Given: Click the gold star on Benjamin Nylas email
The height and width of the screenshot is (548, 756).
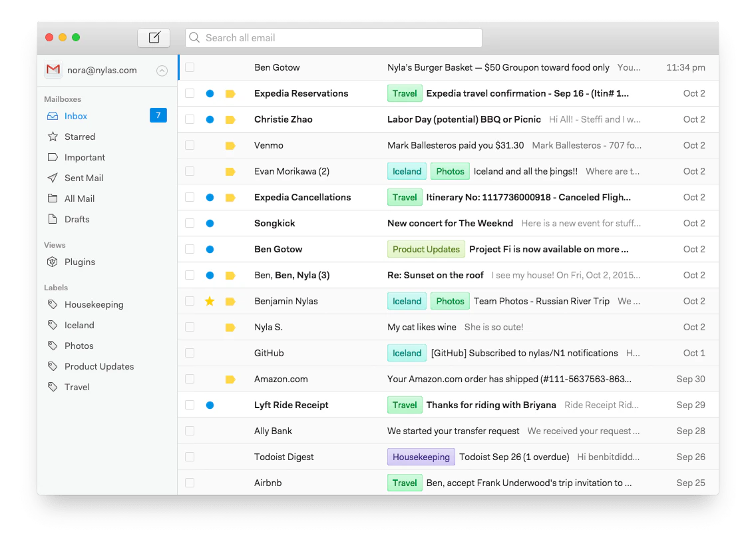Looking at the screenshot, I should (210, 301).
